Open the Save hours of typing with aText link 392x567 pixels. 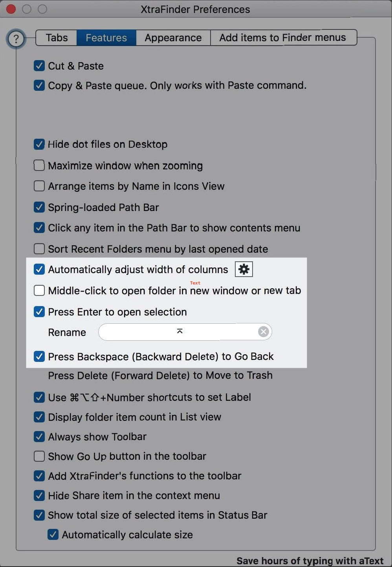point(310,561)
